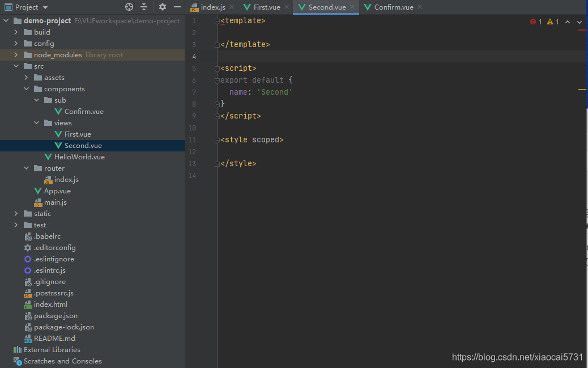588x368 pixels.
Task: Fold export default block on line 6
Action: click(217, 81)
